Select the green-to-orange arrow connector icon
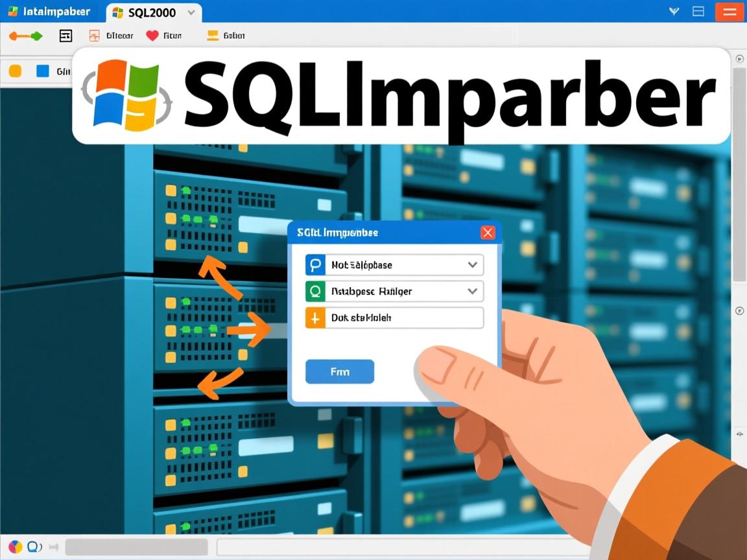This screenshot has height=560, width=747. click(x=25, y=36)
